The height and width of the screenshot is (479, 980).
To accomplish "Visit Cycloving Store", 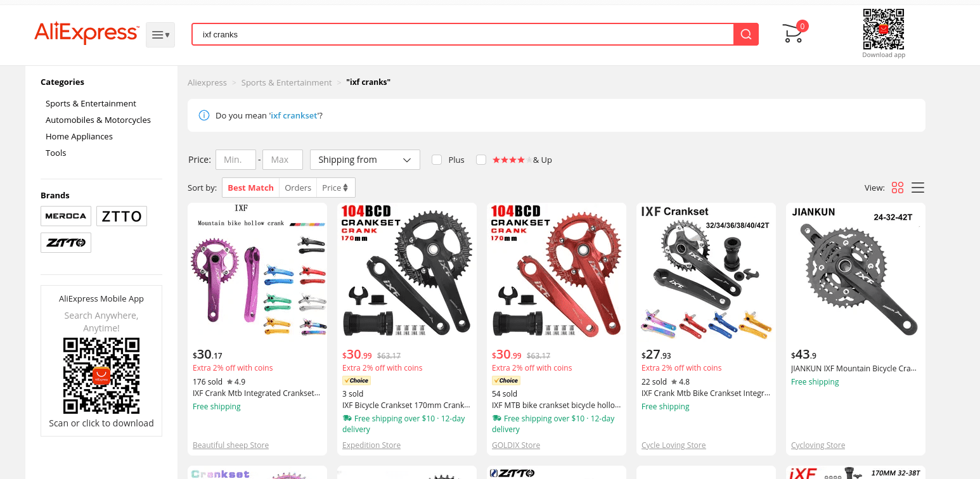I will tap(818, 445).
